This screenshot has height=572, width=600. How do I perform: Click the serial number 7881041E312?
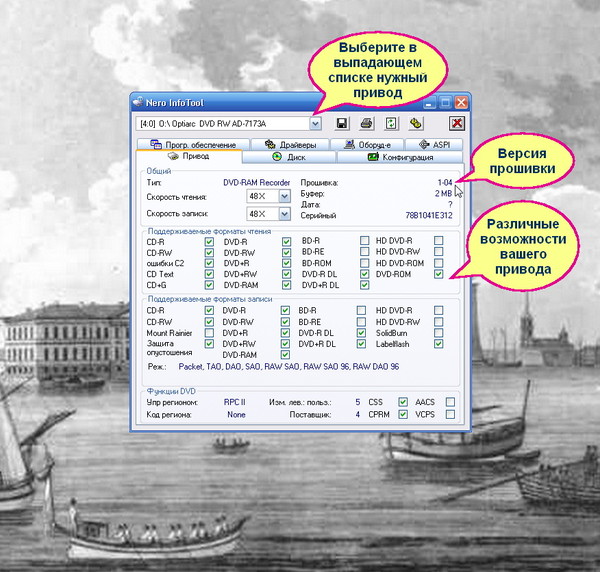429,215
